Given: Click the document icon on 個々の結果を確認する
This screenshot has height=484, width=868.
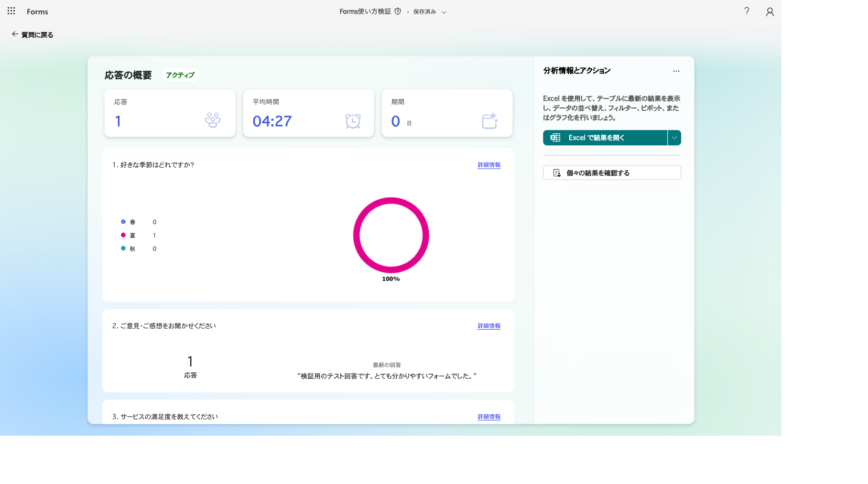Looking at the screenshot, I should 557,173.
